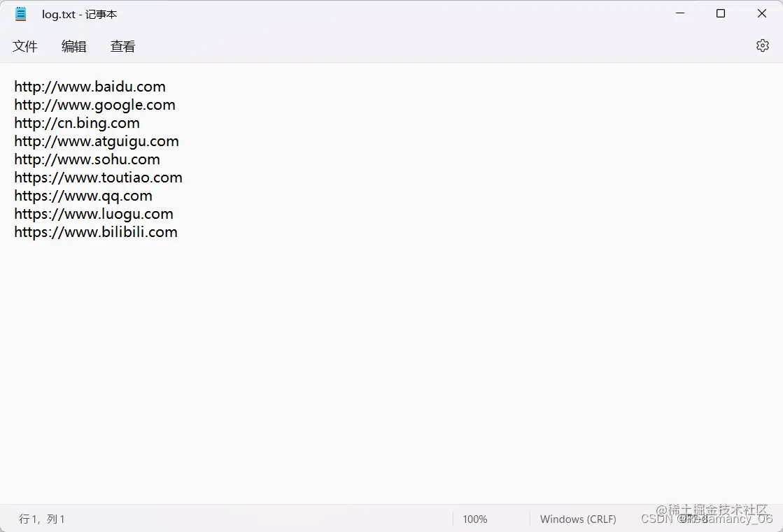Click the log.txt - 记事本 window title
Screen dimensions: 783x532
[79, 15]
